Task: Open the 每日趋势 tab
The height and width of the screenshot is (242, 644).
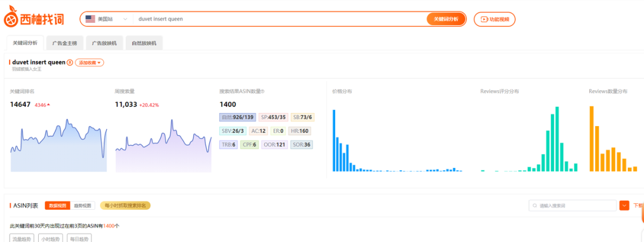Action: coord(80,238)
